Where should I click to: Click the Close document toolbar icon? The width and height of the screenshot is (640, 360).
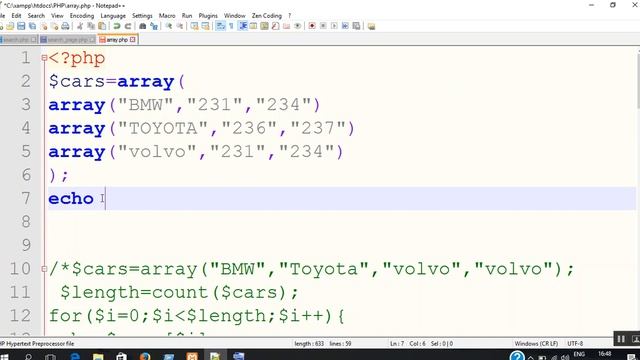(43, 26)
